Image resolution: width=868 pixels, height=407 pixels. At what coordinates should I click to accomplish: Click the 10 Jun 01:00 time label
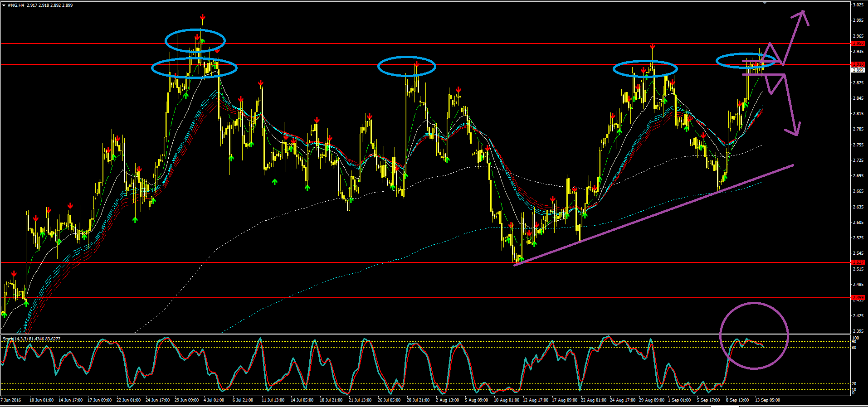tap(42, 400)
